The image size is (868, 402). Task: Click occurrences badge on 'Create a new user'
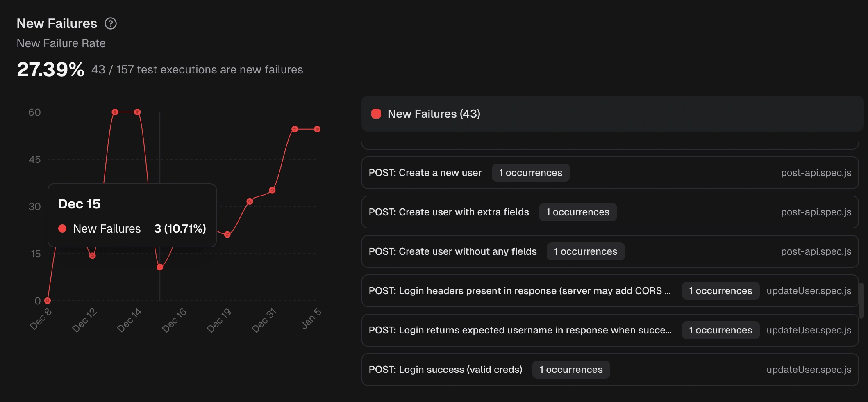click(x=530, y=173)
